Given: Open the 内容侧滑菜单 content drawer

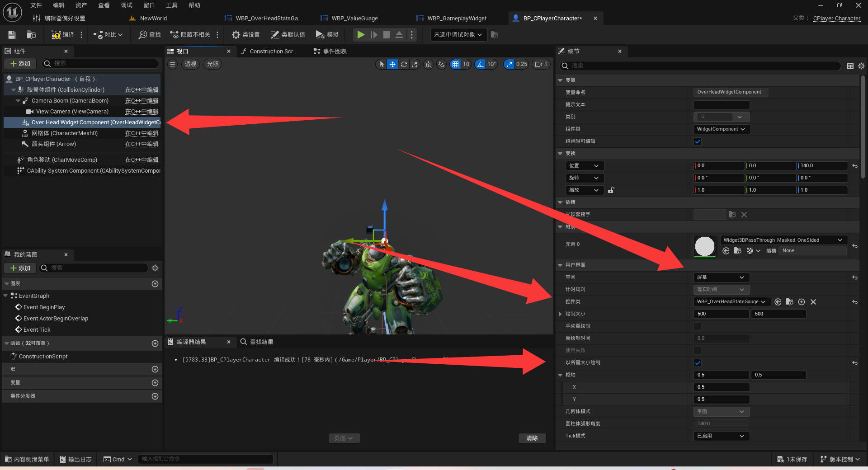Looking at the screenshot, I should point(27,459).
